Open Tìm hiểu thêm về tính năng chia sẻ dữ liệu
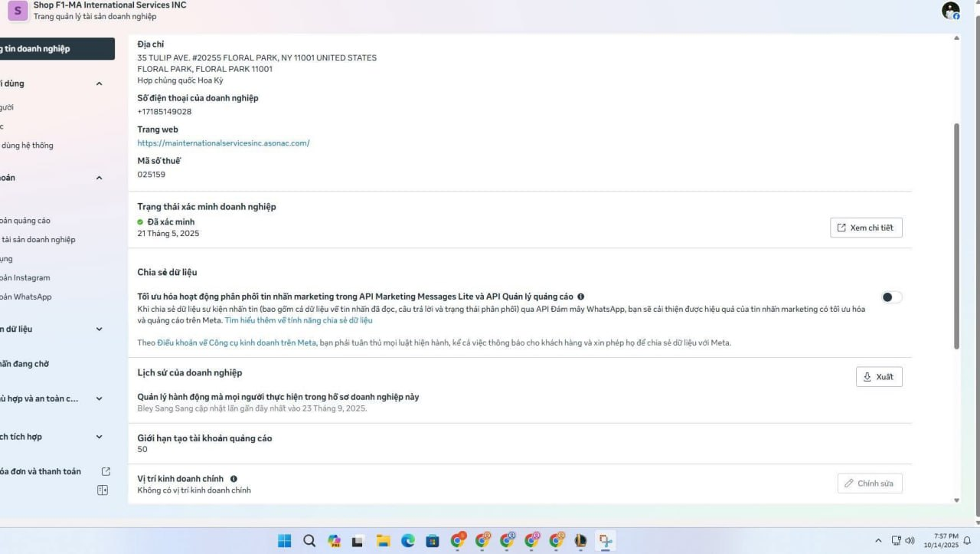 point(299,320)
